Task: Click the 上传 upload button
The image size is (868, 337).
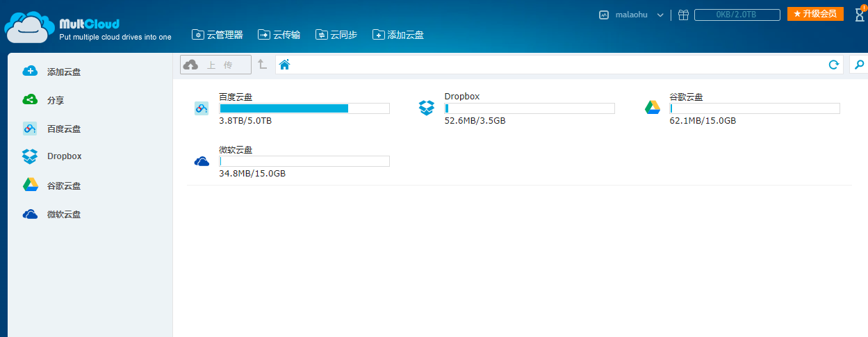Action: [215, 65]
